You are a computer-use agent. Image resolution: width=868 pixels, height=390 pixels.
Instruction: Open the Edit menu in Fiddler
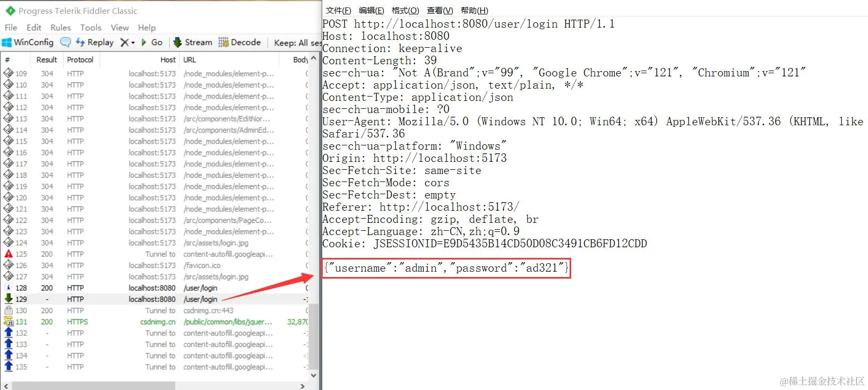34,28
